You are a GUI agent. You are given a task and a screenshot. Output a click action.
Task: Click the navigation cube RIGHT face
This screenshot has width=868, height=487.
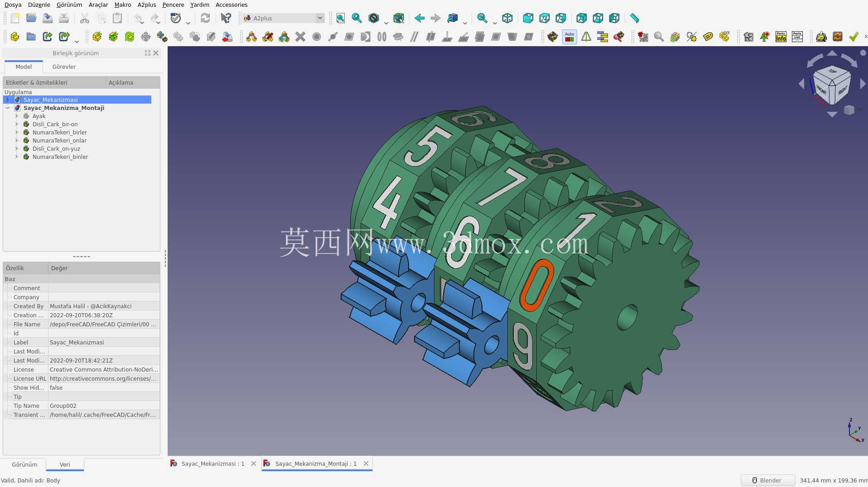(843, 90)
